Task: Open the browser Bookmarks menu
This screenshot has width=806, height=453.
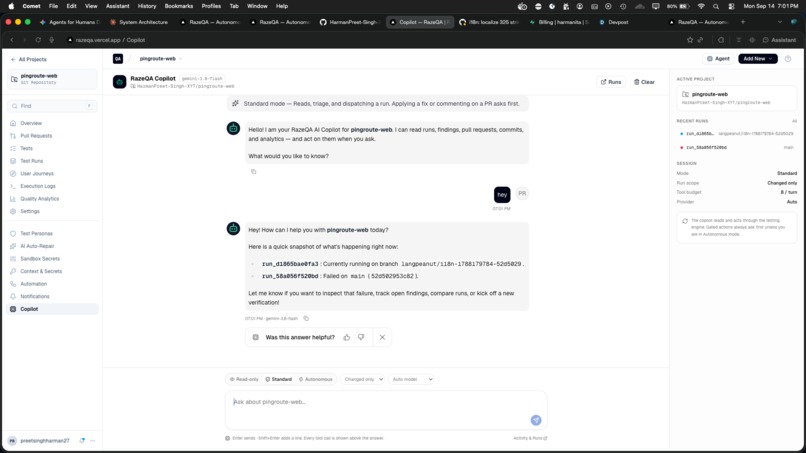Action: pos(178,6)
